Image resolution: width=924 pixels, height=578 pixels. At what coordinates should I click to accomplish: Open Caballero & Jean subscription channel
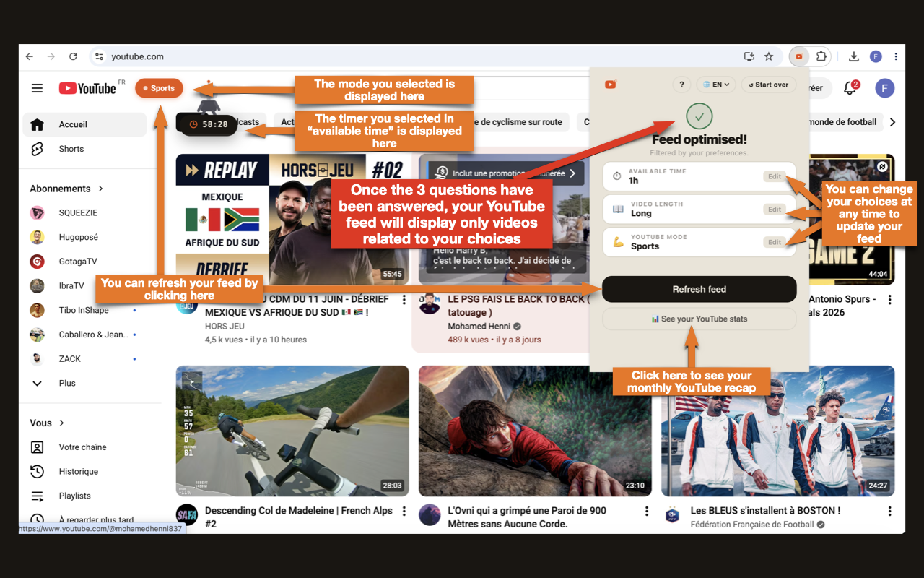tap(85, 335)
